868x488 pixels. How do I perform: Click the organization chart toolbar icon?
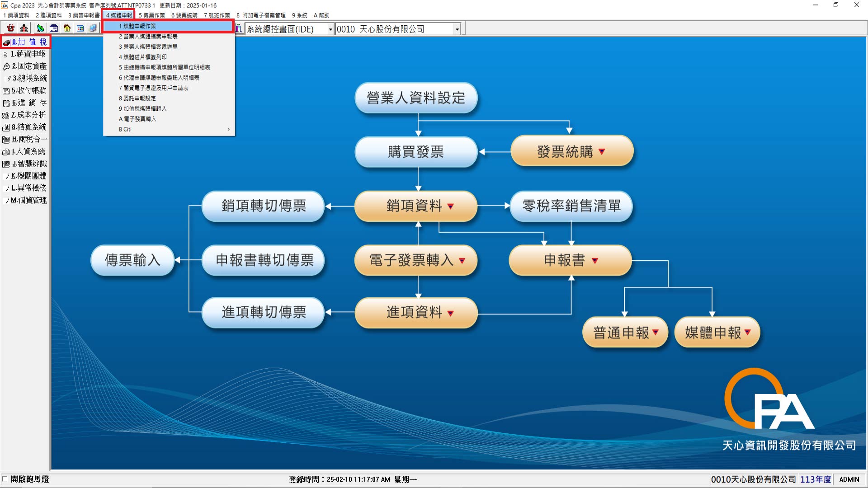coord(24,28)
